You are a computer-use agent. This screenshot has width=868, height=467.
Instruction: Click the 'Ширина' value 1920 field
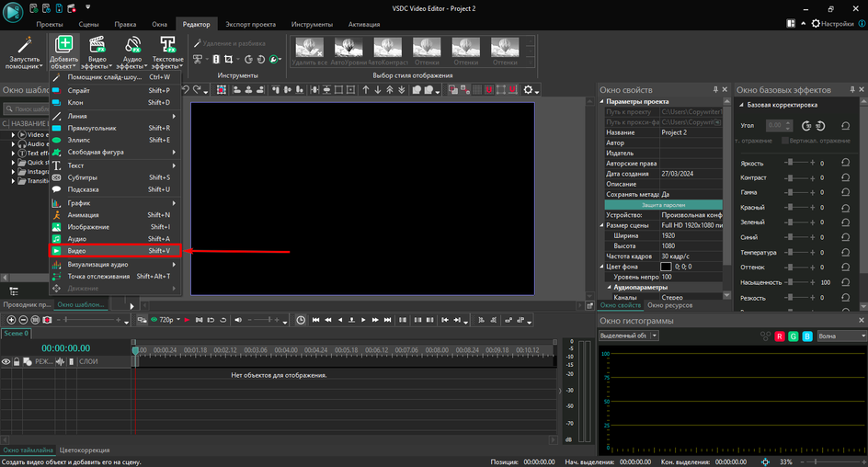(691, 235)
